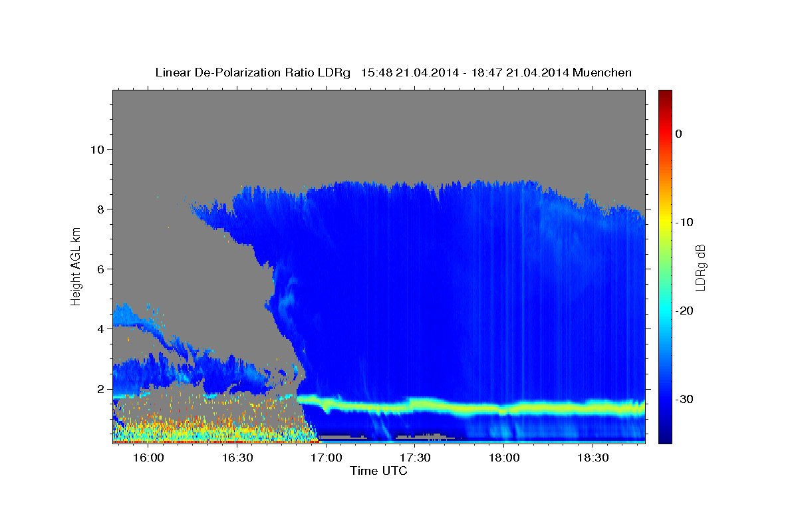The width and height of the screenshot is (798, 532).
Task: Click the height tick label 2
Action: tap(100, 388)
